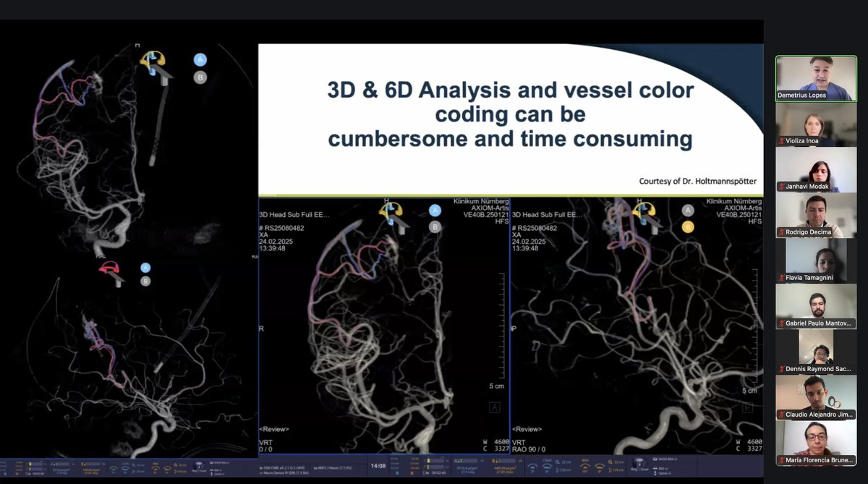Open Rodrigo Decima's video tile
Screen dimensions: 868x484
point(817,215)
